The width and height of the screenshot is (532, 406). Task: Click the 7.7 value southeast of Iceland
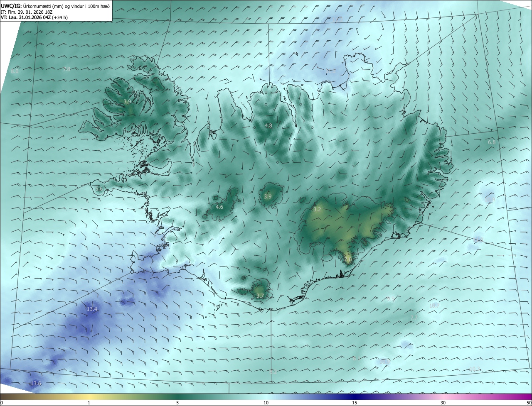414,318
